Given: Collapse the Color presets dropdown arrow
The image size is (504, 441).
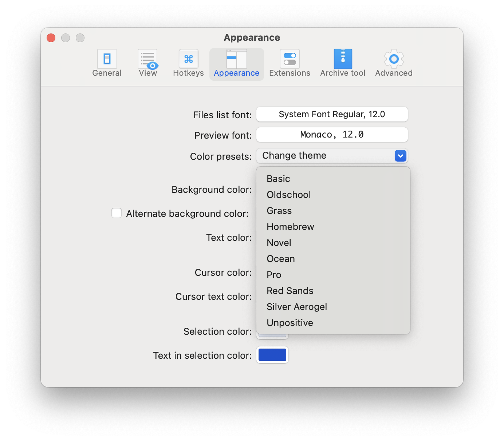Looking at the screenshot, I should [x=400, y=156].
